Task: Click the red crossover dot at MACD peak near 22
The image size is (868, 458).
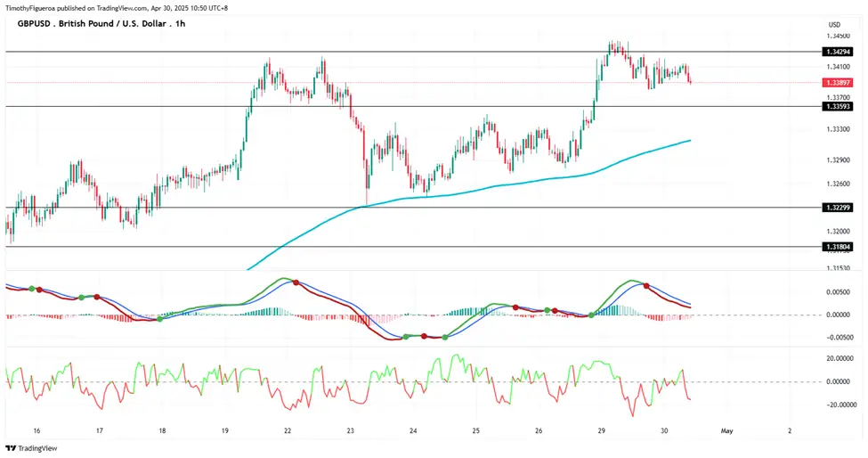Action: pyautogui.click(x=296, y=282)
